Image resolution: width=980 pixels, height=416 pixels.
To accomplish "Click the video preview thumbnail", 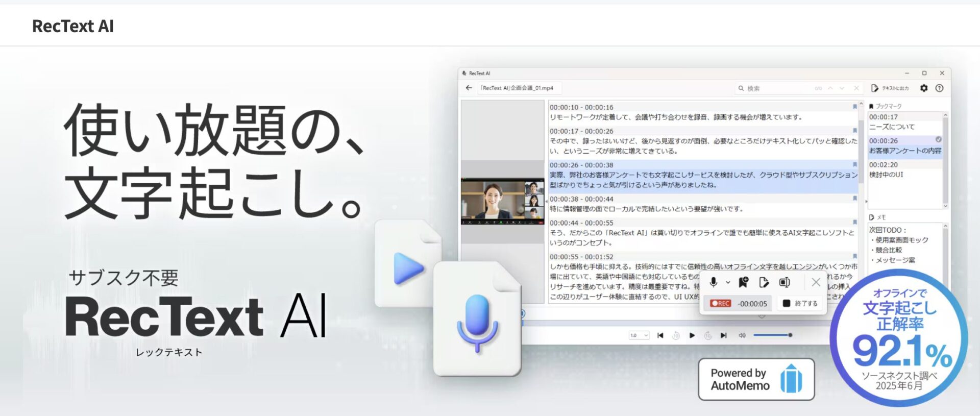I will click(502, 201).
